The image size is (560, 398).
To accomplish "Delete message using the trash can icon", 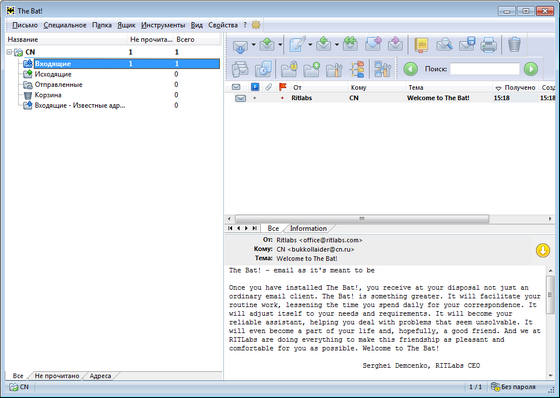I will click(x=514, y=45).
